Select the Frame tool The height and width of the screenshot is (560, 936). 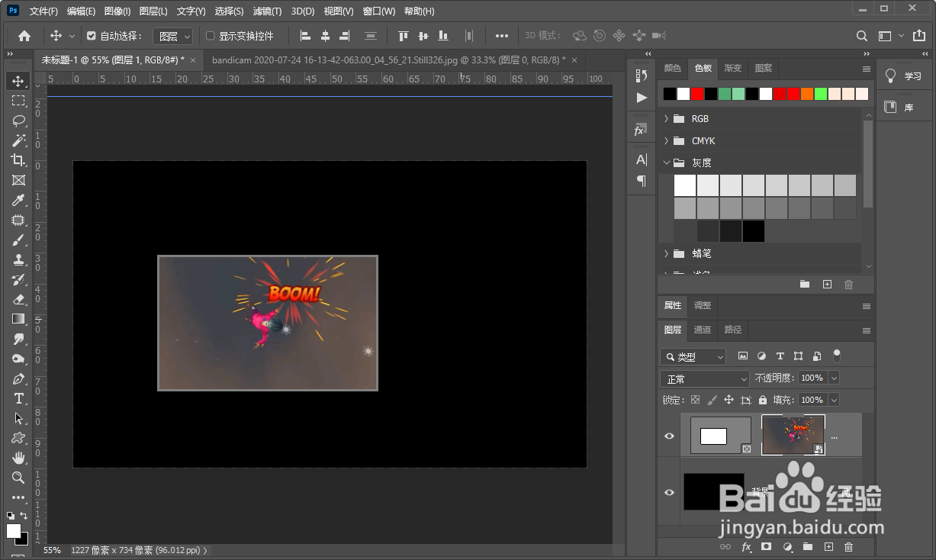[x=18, y=180]
